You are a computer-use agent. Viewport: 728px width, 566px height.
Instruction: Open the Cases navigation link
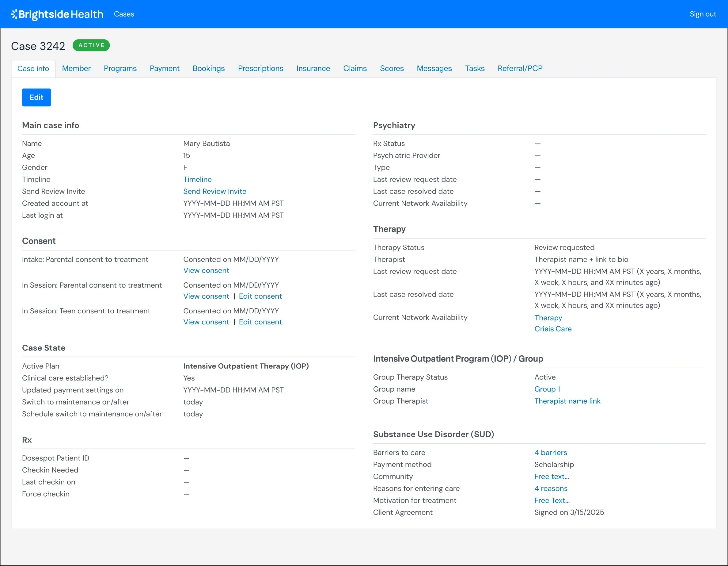(124, 14)
